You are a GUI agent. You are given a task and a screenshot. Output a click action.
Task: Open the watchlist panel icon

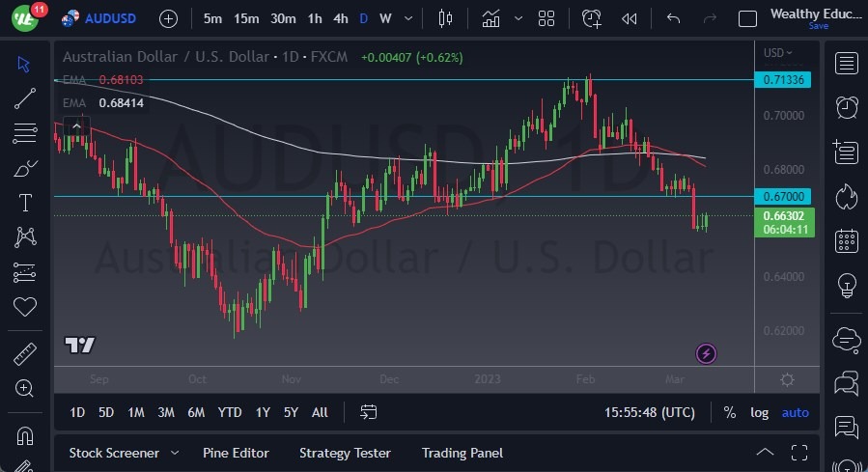tap(847, 64)
